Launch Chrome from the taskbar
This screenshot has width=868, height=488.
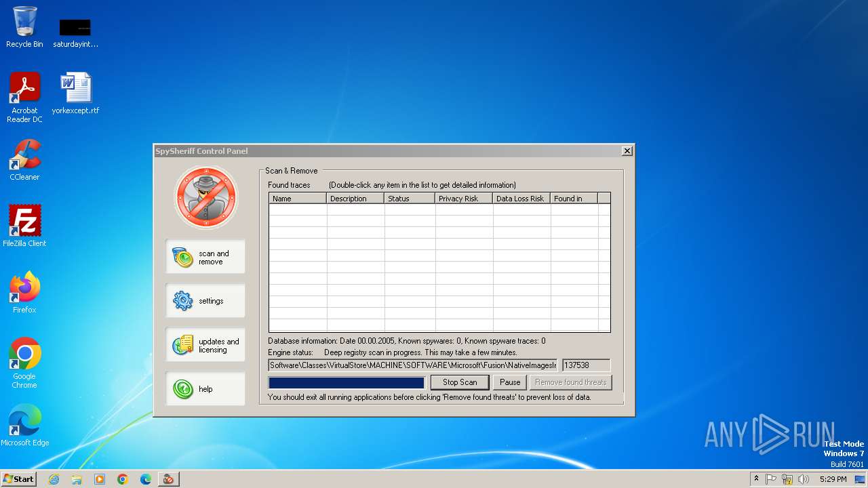123,479
